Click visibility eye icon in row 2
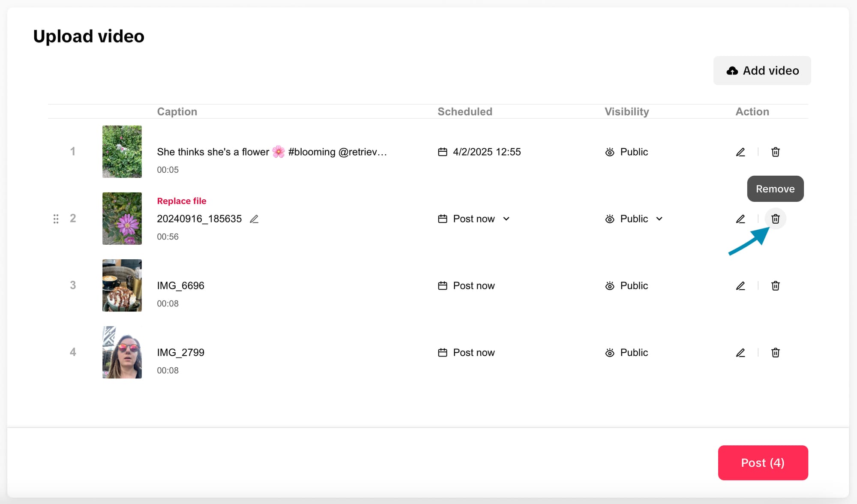 coord(610,219)
